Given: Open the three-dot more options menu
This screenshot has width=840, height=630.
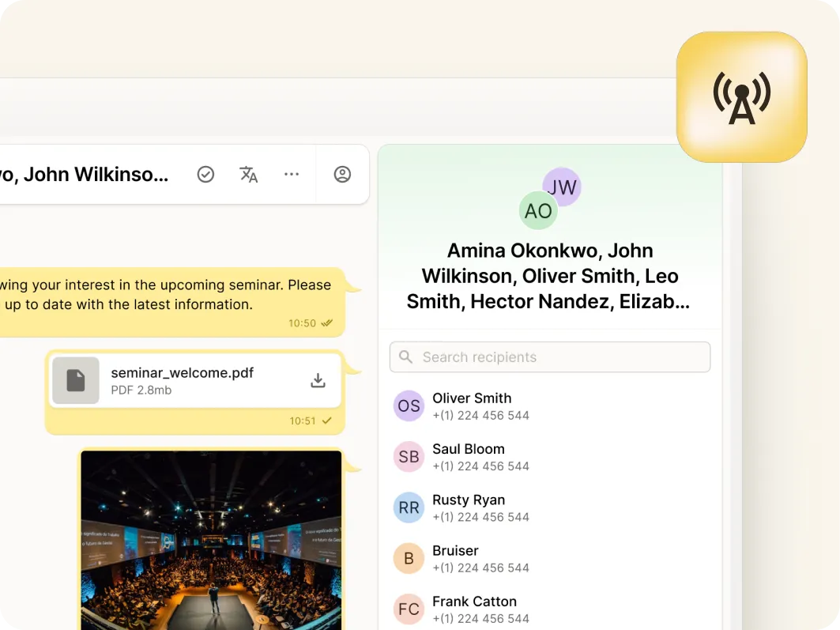Looking at the screenshot, I should [x=292, y=174].
